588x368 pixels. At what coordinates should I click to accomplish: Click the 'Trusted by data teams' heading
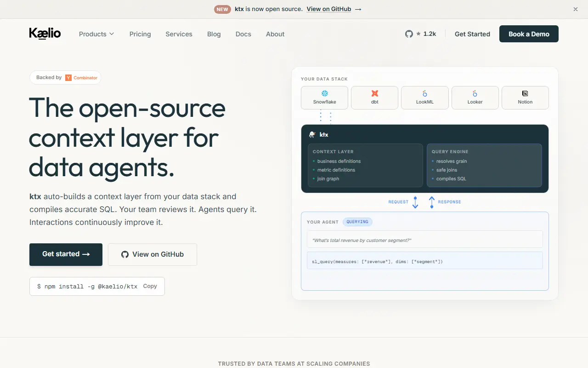pos(294,364)
